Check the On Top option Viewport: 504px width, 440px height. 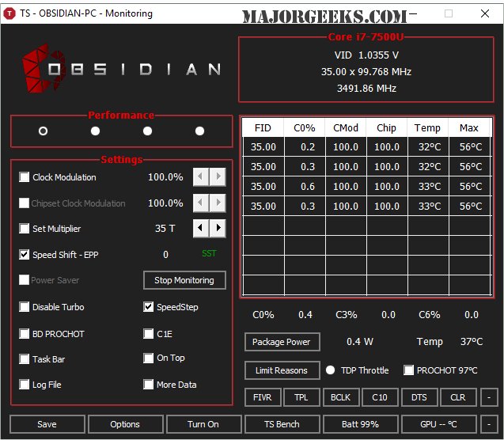[148, 358]
